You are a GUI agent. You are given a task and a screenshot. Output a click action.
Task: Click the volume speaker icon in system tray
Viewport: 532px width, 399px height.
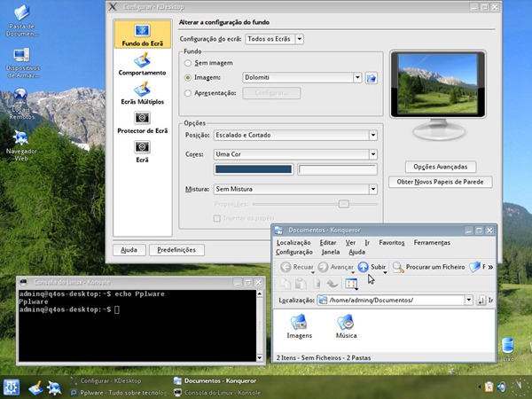pyautogui.click(x=501, y=387)
